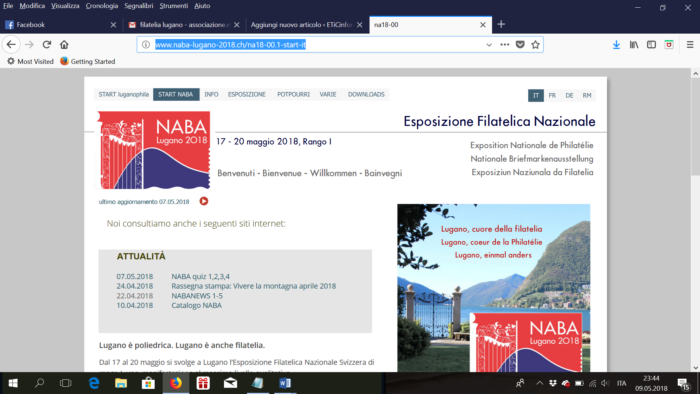Reload the current page

click(x=46, y=45)
